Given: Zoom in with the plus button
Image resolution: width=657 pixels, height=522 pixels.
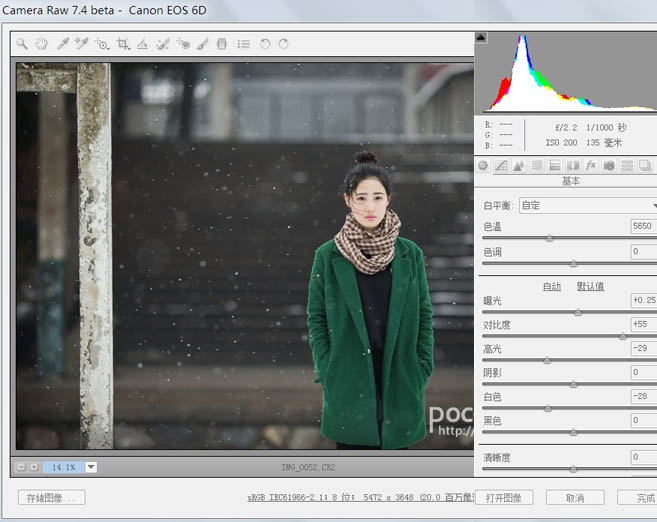Looking at the screenshot, I should pos(34,467).
